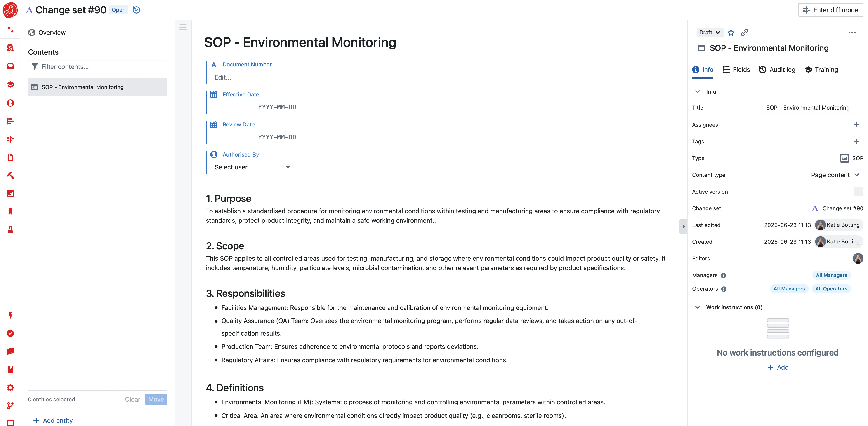Click the hamburger lines icon beside the contents panel

click(183, 27)
